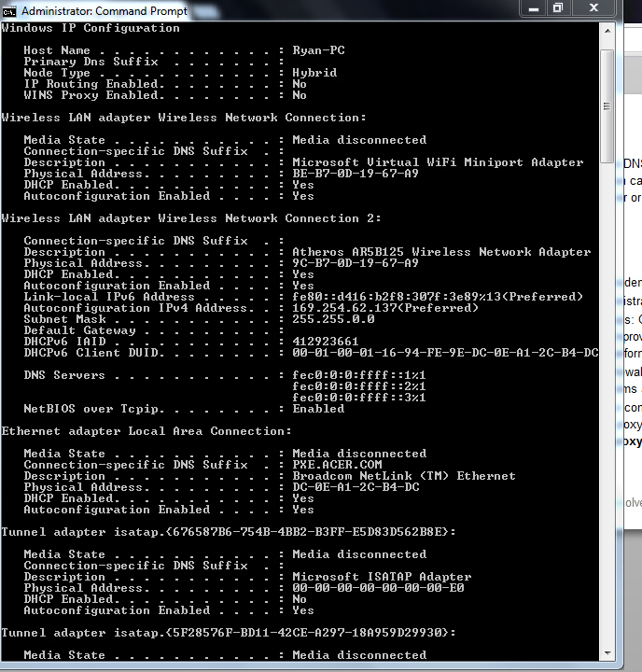
Task: Click the scrollbar up arrow
Action: 607,31
